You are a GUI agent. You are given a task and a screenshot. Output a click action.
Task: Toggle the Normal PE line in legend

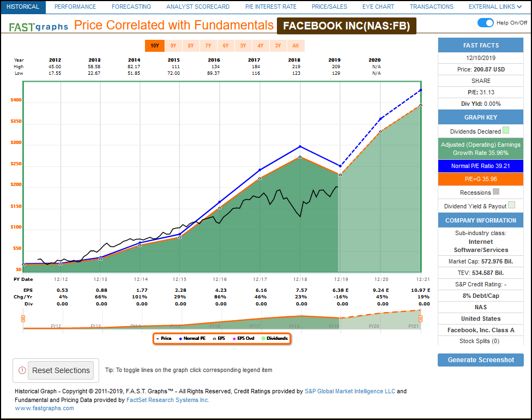(x=191, y=338)
